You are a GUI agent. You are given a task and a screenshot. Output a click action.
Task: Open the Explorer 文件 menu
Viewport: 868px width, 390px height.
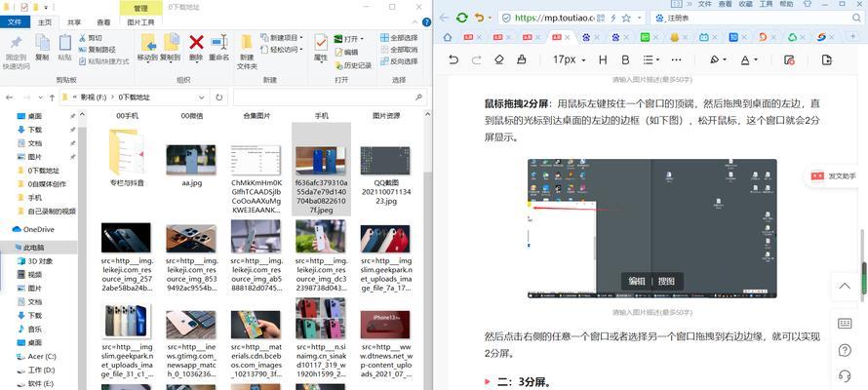coord(15,22)
